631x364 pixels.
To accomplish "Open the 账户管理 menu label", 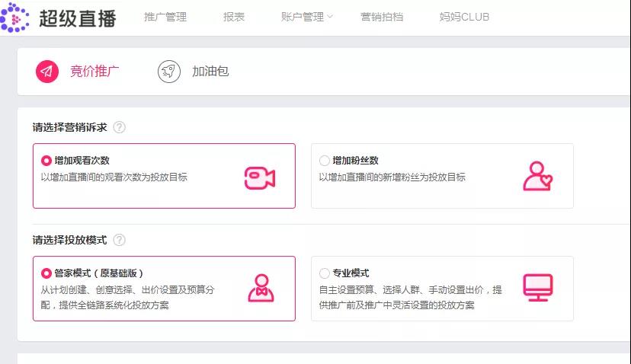I will click(x=303, y=17).
